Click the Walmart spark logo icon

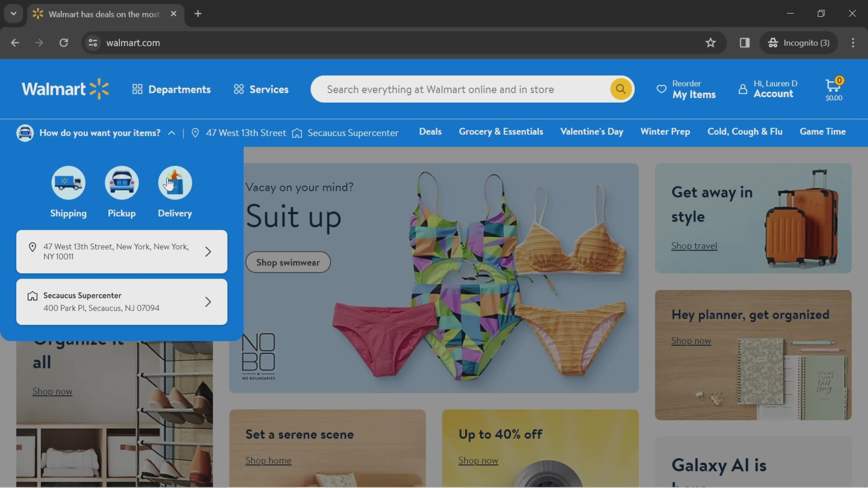coord(99,89)
